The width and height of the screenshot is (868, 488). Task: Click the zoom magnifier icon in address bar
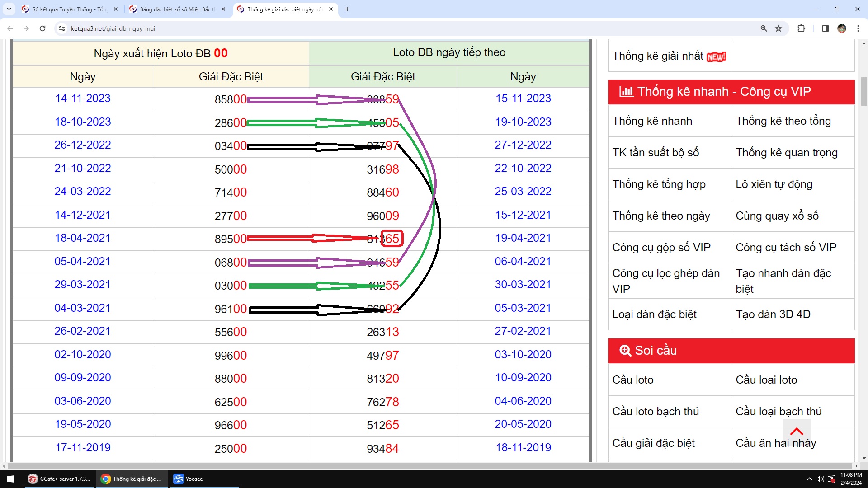click(764, 28)
